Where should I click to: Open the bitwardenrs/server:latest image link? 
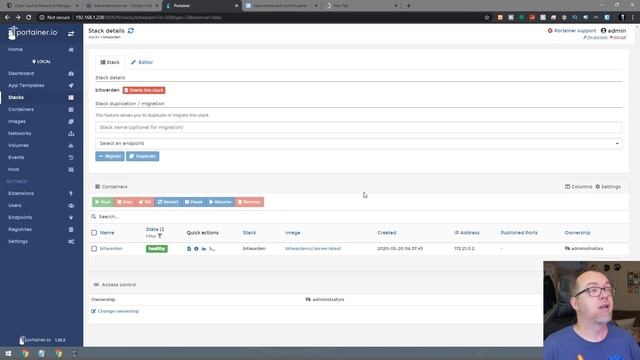[313, 249]
